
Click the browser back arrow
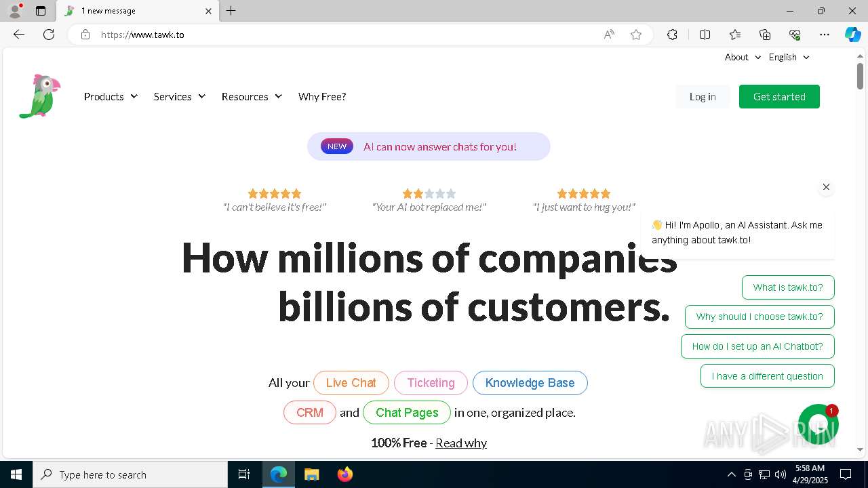[x=19, y=35]
